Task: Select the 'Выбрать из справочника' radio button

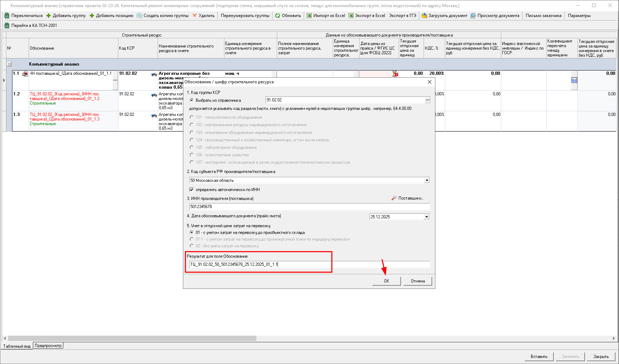Action: click(192, 100)
